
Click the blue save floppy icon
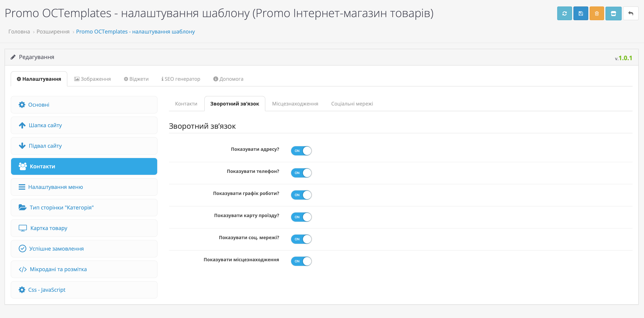click(580, 14)
